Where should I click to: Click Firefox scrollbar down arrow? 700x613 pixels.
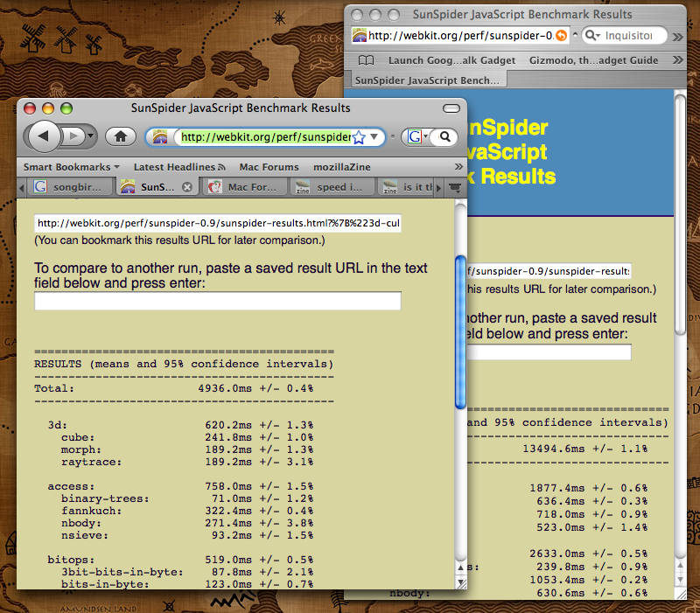(460, 582)
